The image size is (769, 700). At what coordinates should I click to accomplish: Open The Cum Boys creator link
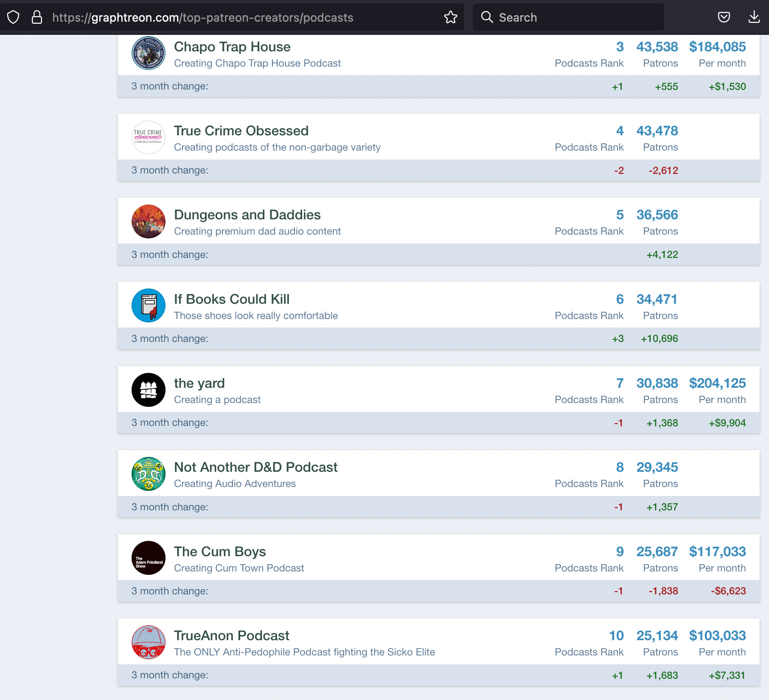(x=220, y=552)
